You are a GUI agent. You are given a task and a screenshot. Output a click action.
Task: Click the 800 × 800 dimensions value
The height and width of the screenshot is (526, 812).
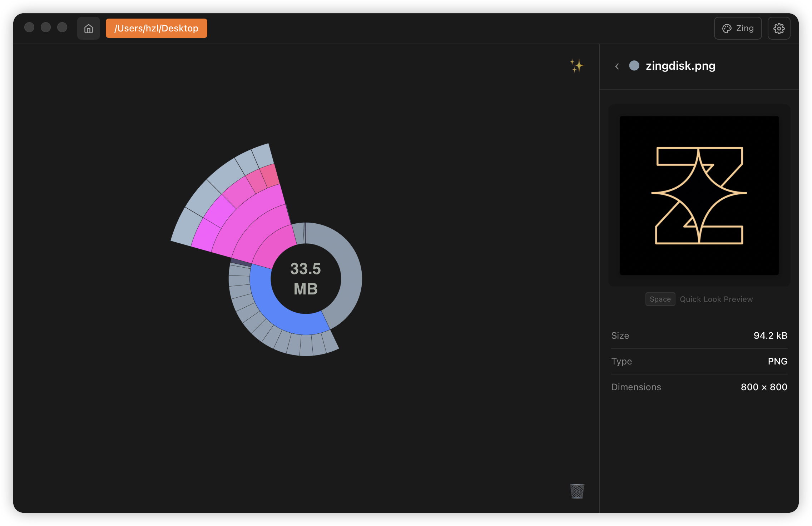764,387
